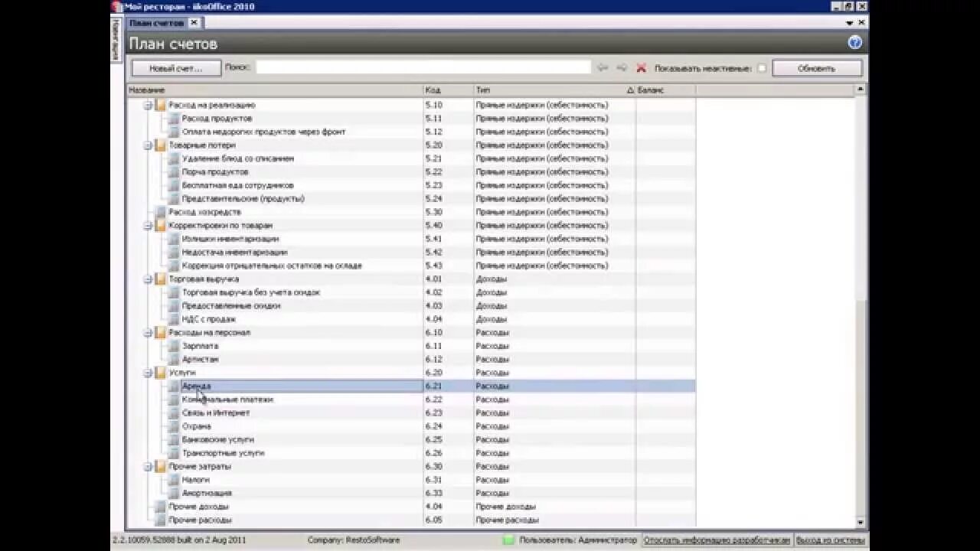Collapse the Корректировки по товарам node

(x=149, y=225)
